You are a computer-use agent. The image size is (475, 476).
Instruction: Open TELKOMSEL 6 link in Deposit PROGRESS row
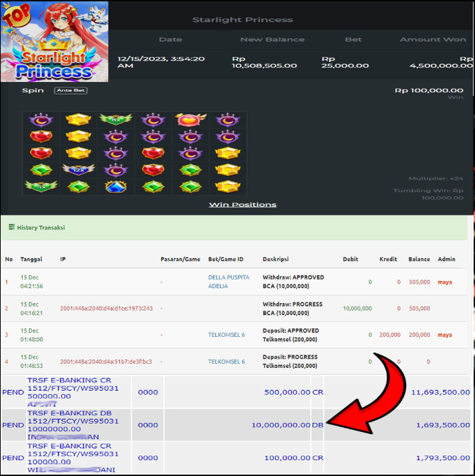tap(226, 362)
